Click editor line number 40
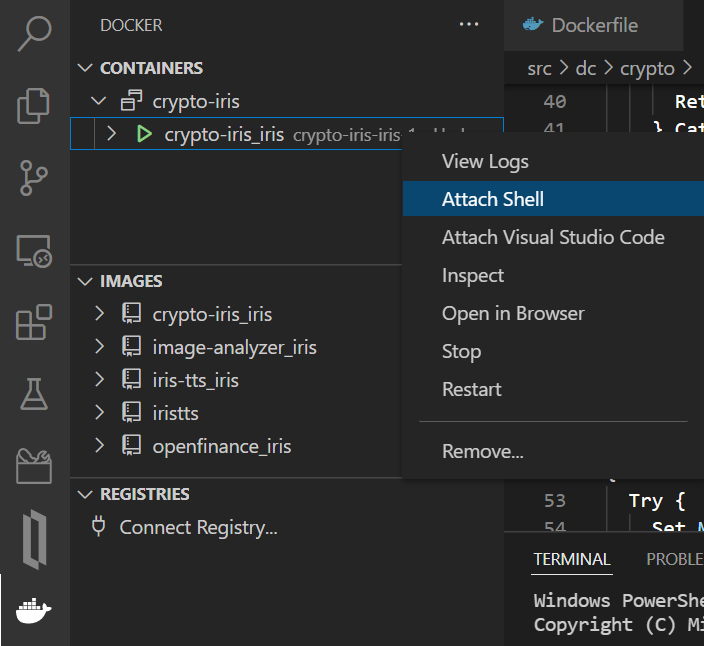 (x=555, y=101)
